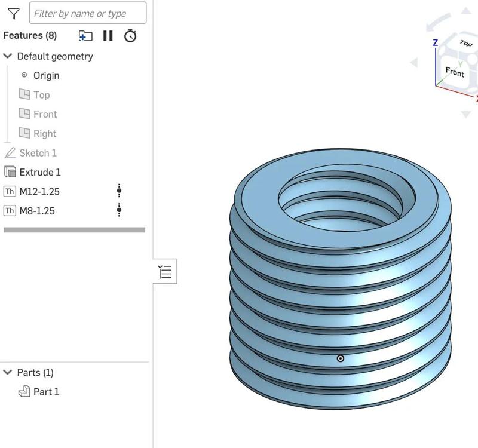Click the Front plane icon
This screenshot has width=478, height=448.
pos(24,113)
